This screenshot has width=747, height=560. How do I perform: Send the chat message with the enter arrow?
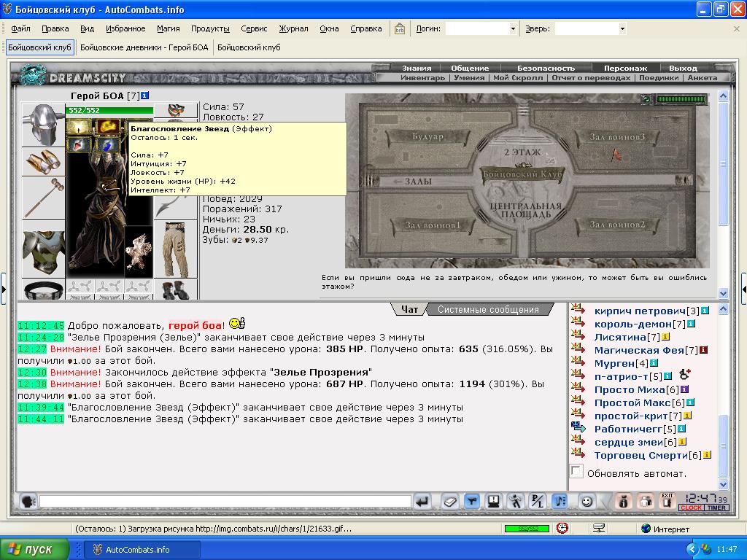[422, 502]
